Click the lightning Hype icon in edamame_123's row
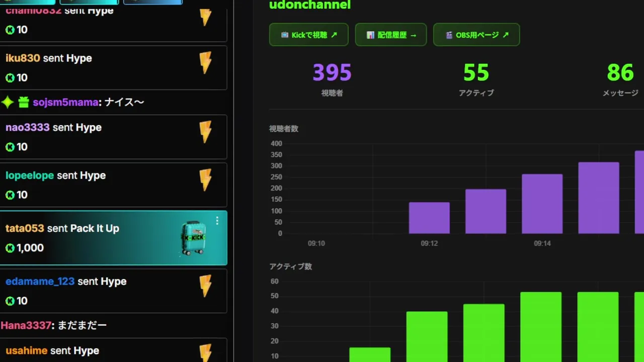The width and height of the screenshot is (644, 362). [x=205, y=286]
